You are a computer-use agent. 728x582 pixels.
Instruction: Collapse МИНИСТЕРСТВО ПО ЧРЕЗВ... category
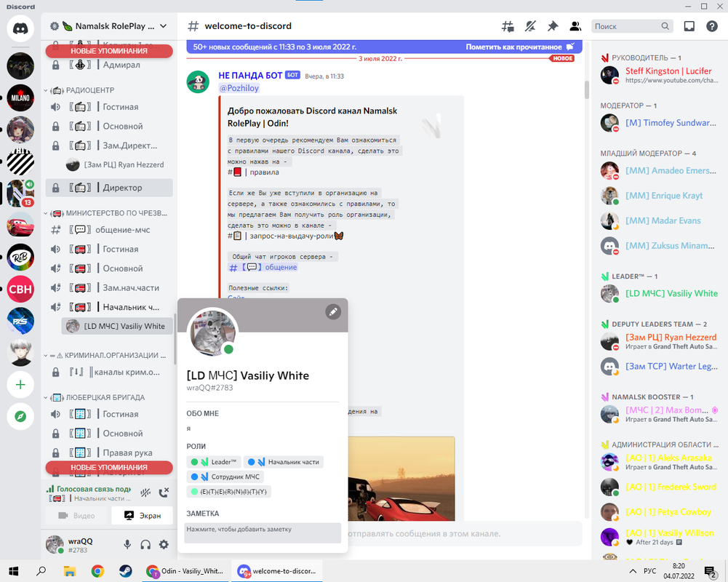tap(105, 213)
